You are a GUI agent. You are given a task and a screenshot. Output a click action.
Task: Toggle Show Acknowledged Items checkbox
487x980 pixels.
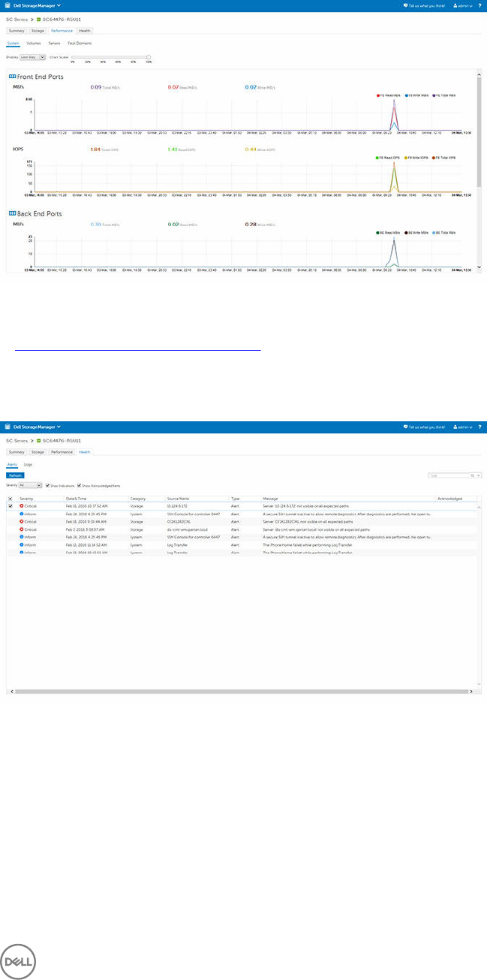click(79, 485)
